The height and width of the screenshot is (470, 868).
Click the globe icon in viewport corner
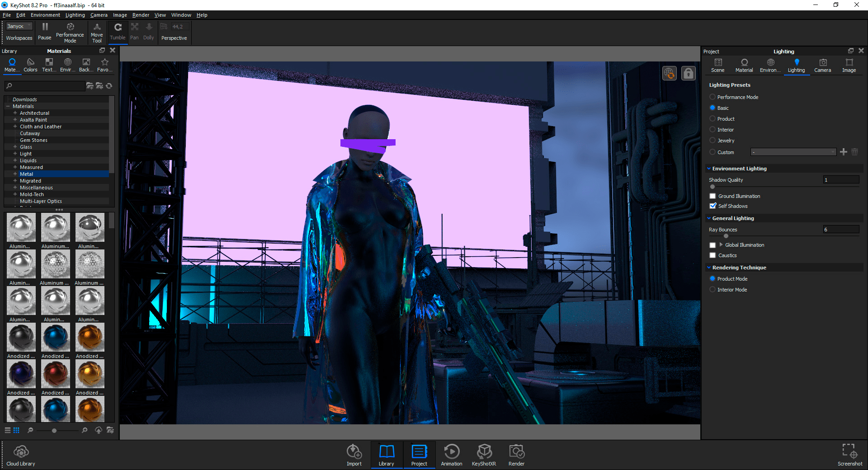[670, 73]
